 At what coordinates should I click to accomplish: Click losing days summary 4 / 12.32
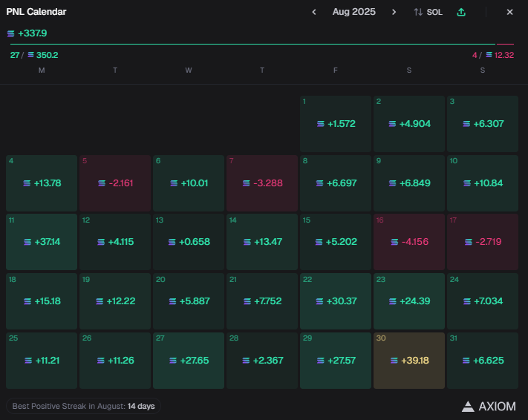tap(493, 55)
